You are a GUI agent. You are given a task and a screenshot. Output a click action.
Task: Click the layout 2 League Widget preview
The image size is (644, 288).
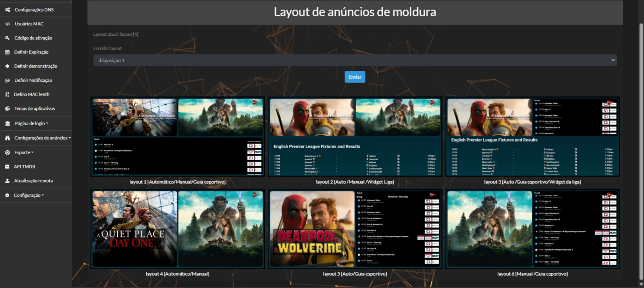(355, 137)
